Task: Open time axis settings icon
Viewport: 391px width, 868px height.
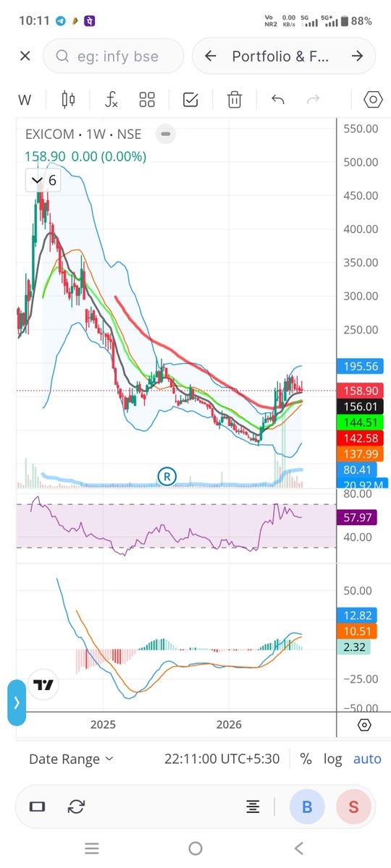Action: [364, 725]
